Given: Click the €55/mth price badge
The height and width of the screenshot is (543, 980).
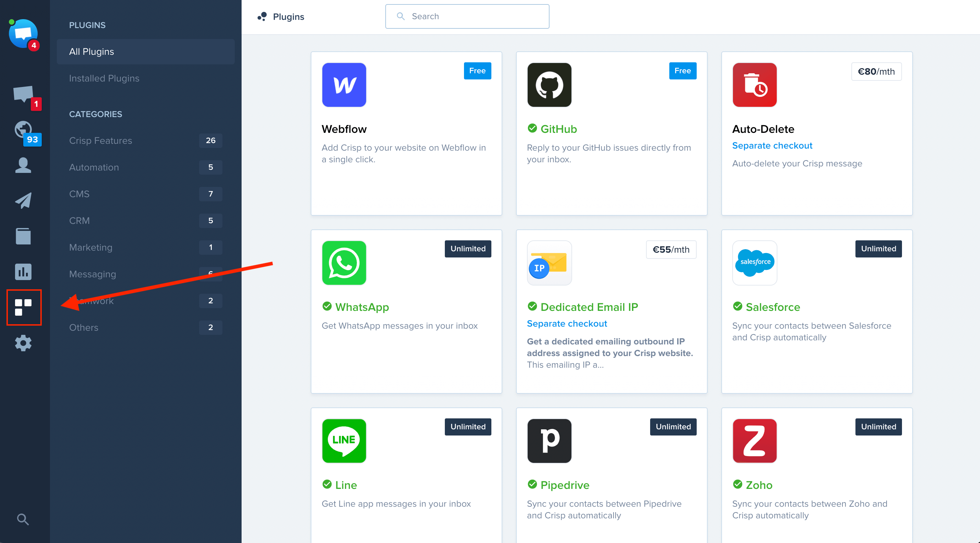Looking at the screenshot, I should click(x=671, y=250).
